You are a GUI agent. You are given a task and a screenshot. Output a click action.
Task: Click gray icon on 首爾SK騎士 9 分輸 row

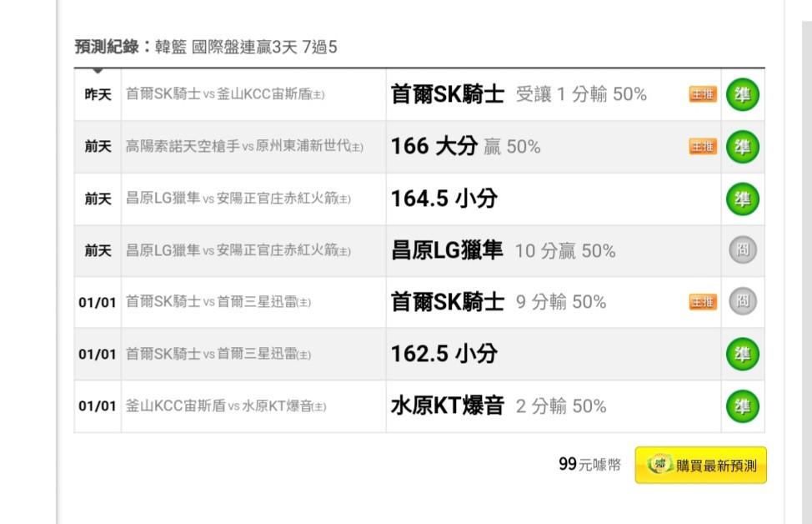click(743, 301)
